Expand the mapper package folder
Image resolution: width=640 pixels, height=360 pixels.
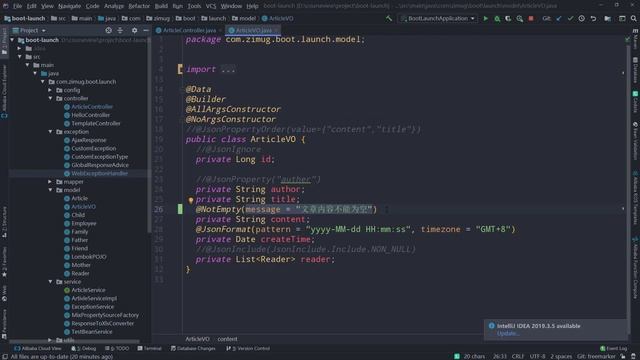[51, 182]
